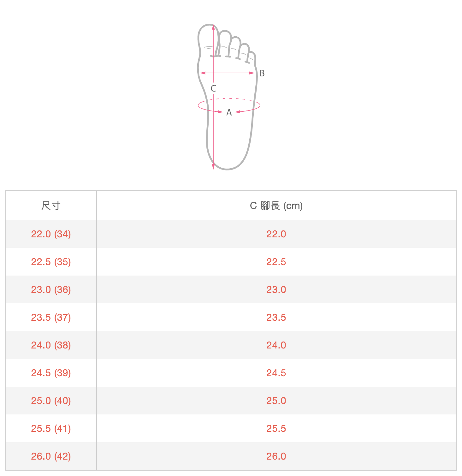The image size is (462, 476).
Task: Click the letter B width label
Action: (x=262, y=73)
